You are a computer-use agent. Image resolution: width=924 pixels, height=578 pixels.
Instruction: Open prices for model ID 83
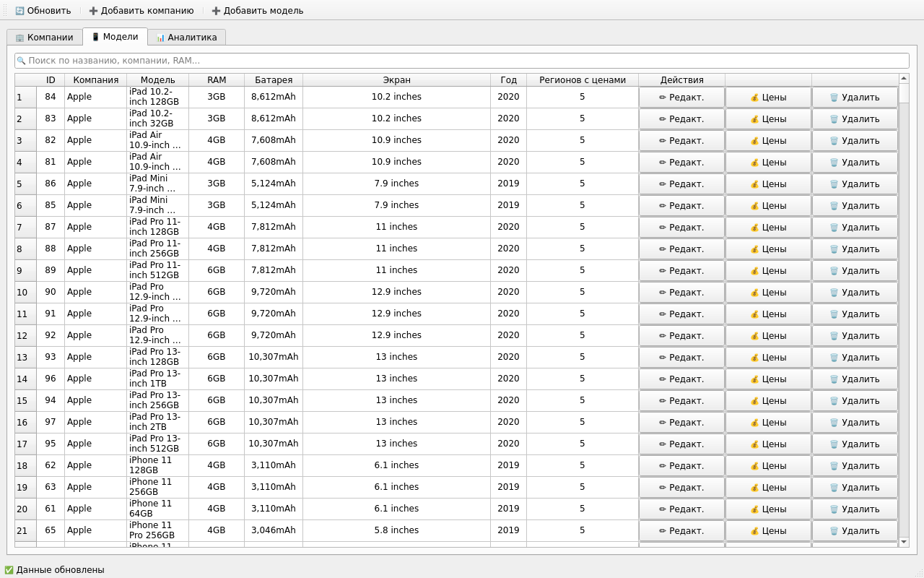(x=768, y=119)
